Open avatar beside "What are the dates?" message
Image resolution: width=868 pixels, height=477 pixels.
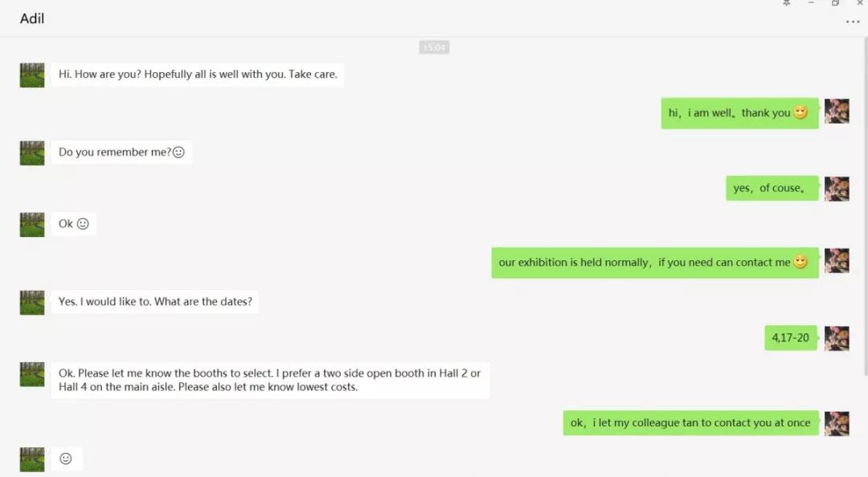[32, 303]
